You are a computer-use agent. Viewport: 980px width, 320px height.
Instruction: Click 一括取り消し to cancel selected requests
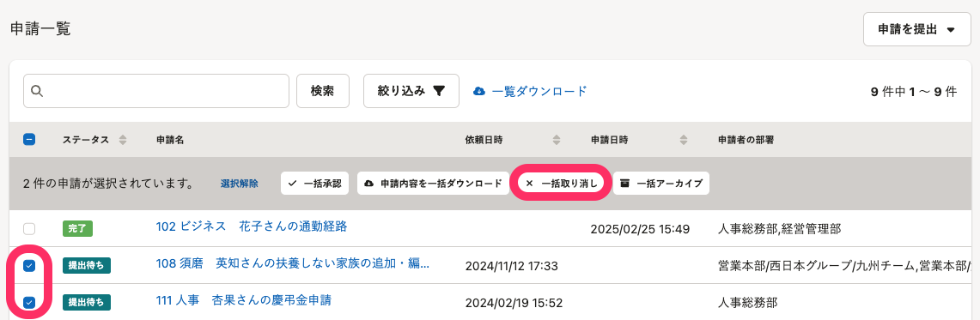pyautogui.click(x=561, y=184)
